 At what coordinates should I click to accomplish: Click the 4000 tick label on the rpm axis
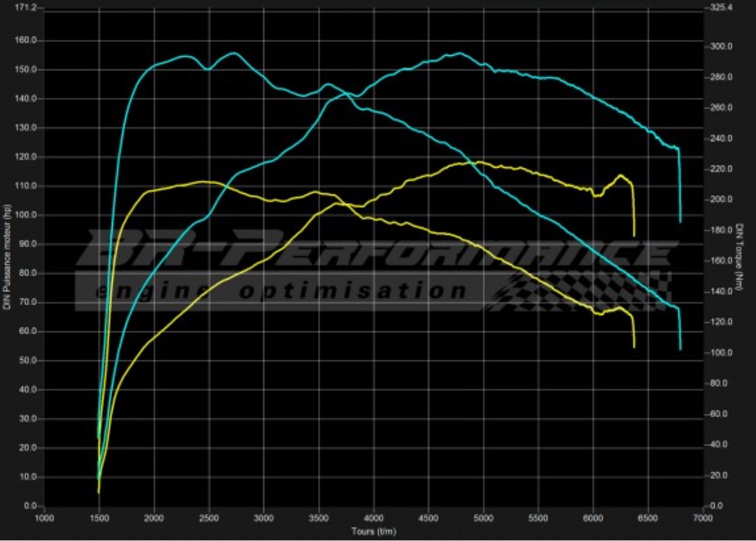(374, 519)
